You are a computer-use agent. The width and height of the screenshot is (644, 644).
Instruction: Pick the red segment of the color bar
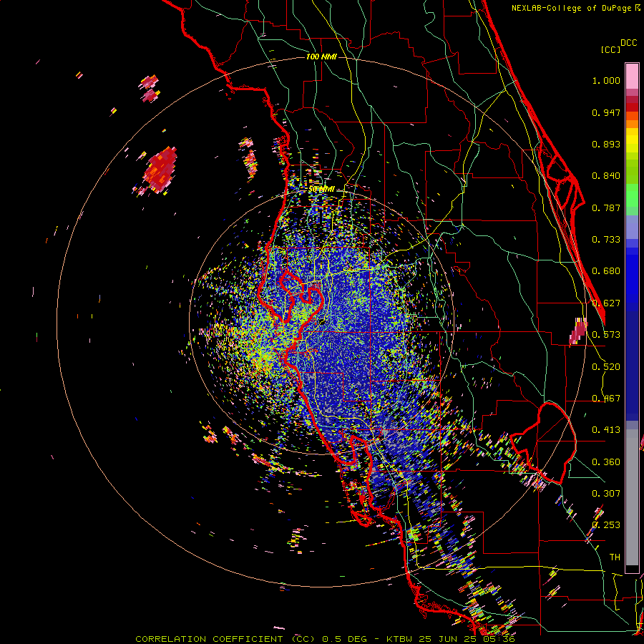pyautogui.click(x=632, y=107)
